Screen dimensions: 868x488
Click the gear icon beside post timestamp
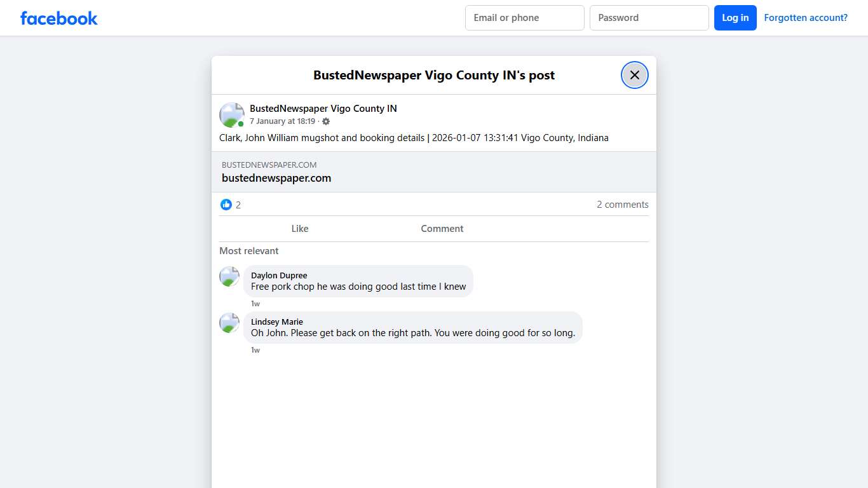[326, 121]
